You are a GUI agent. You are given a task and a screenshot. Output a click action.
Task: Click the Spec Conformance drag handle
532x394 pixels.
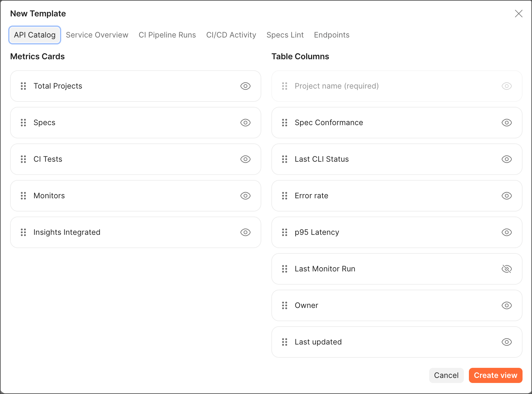click(285, 123)
